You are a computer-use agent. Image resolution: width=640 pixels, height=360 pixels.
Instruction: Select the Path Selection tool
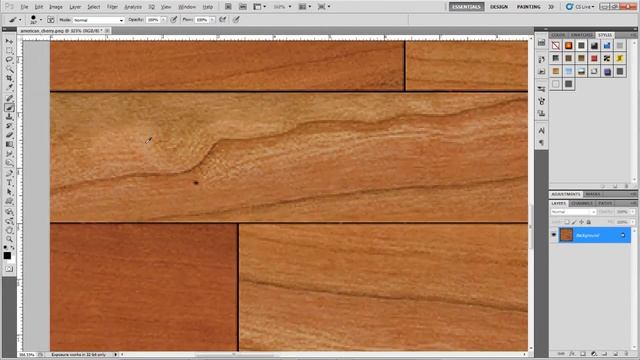coord(9,192)
